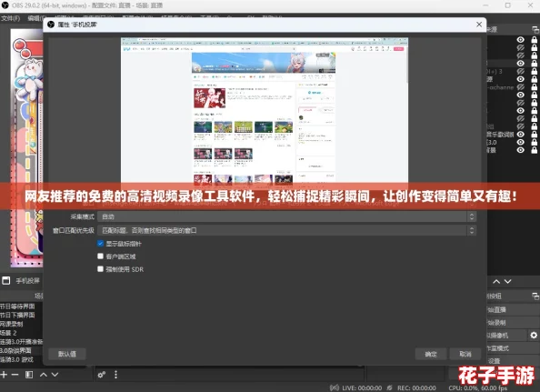Enable 强制使用 SDR checkbox
540x392 pixels.
pos(100,269)
